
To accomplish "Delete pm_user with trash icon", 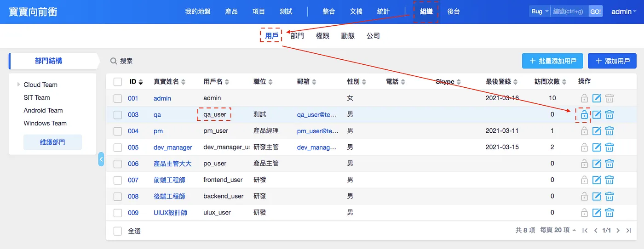I will click(609, 131).
